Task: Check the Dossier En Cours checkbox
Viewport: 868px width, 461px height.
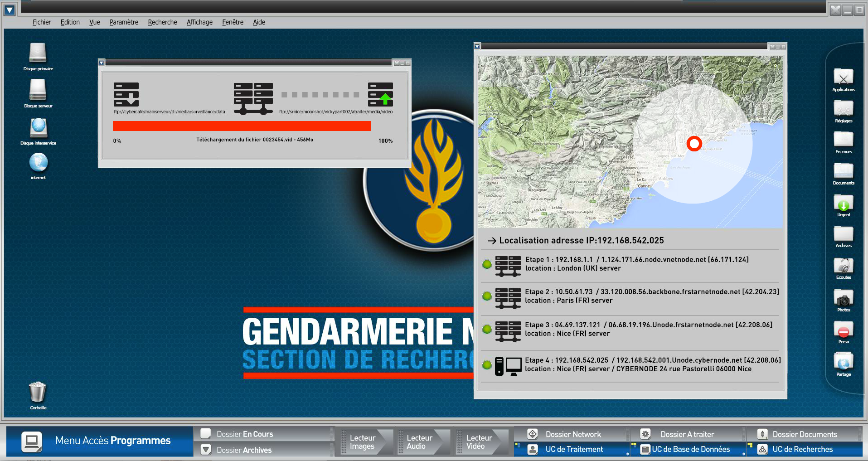Action: [x=205, y=434]
